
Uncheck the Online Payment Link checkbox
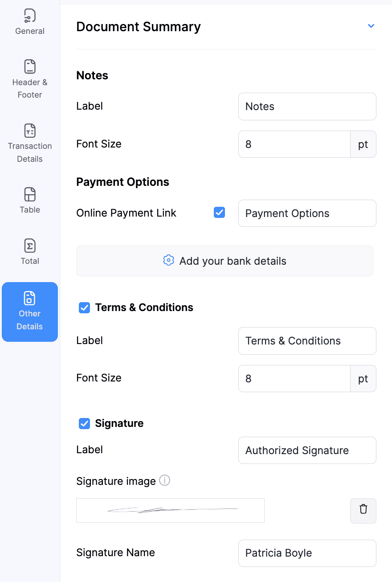pos(219,213)
